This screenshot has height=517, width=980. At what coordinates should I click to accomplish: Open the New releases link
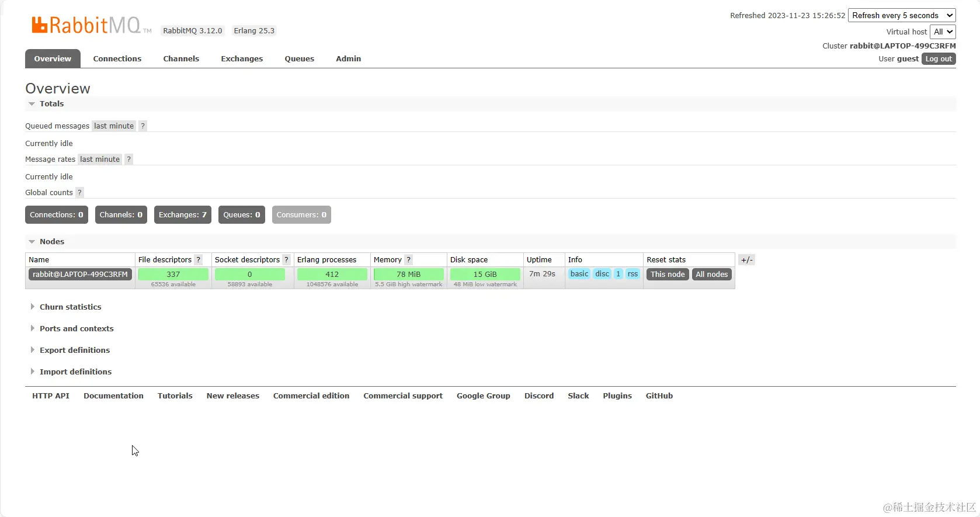point(233,395)
